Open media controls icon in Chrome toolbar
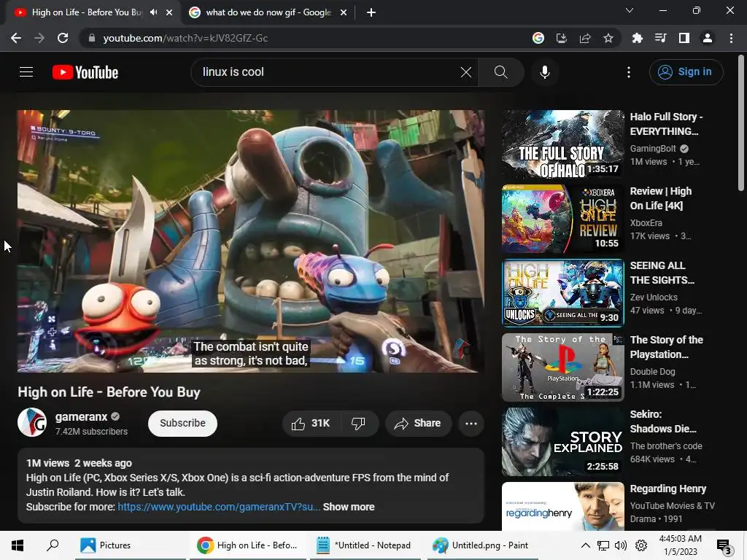The width and height of the screenshot is (747, 560). 661,38
